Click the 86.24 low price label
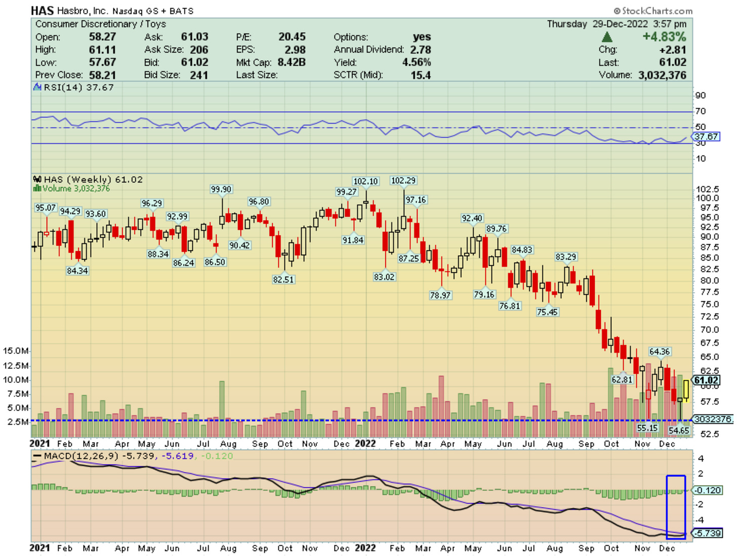 coord(184,263)
